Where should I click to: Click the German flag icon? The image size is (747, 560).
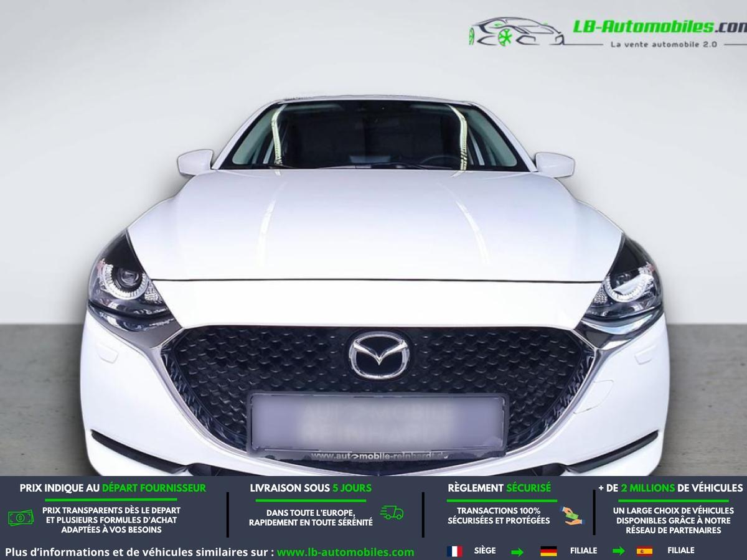pos(548,551)
